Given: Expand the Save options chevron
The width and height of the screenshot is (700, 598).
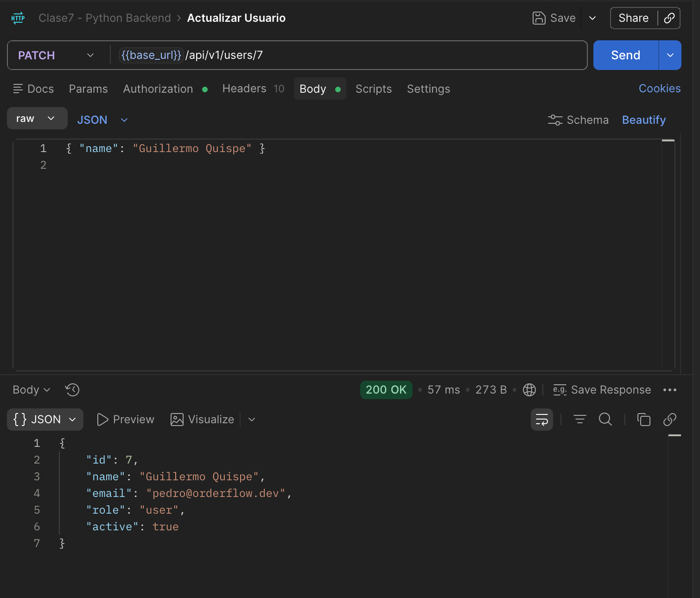Looking at the screenshot, I should [x=592, y=18].
